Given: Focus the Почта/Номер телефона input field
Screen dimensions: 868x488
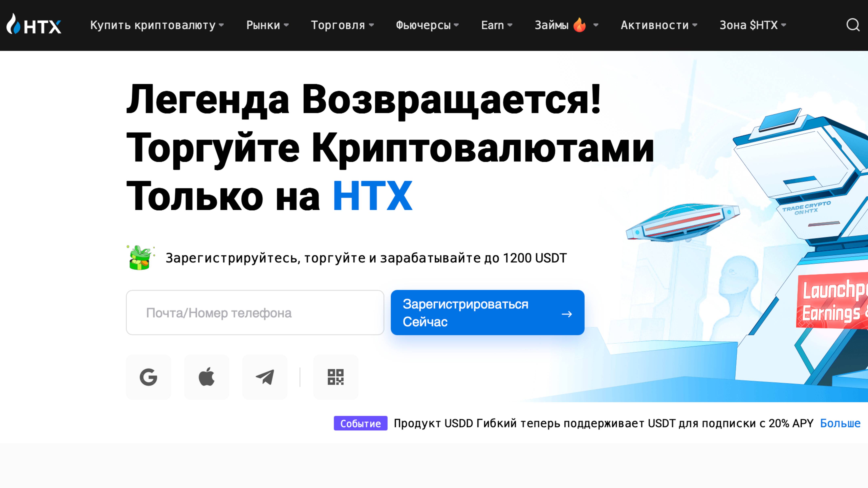Looking at the screenshot, I should 255,313.
